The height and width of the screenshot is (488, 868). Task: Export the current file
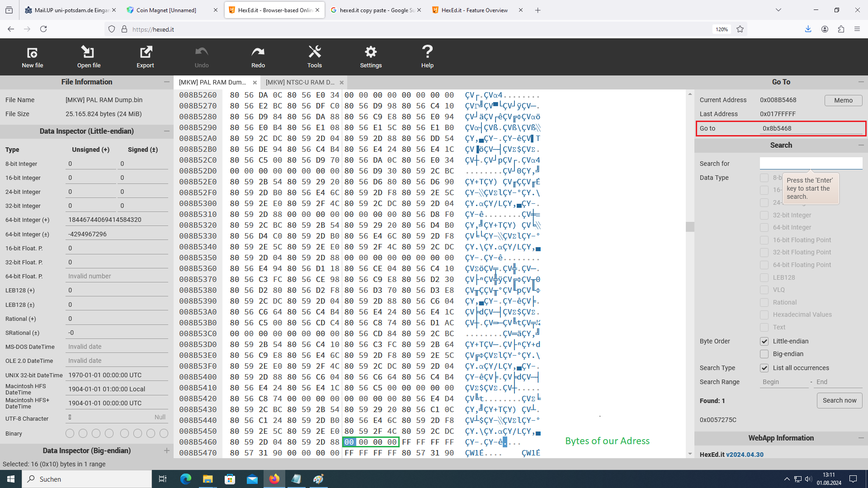[145, 57]
